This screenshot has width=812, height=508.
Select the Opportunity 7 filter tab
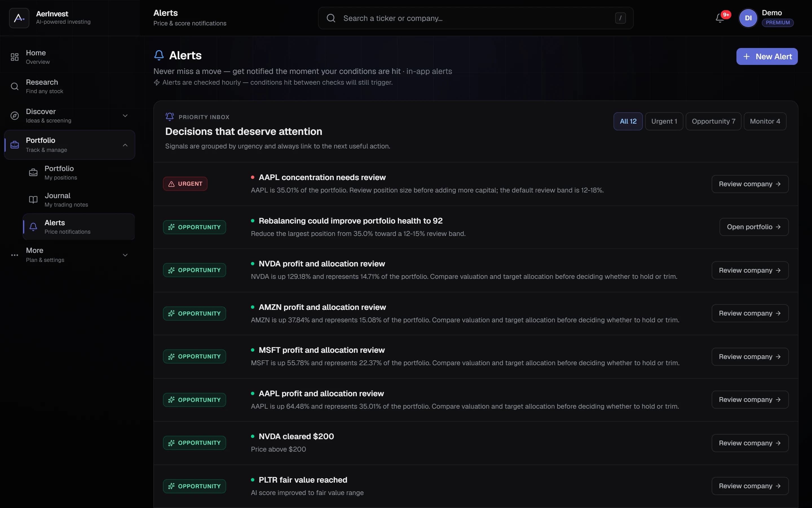pyautogui.click(x=713, y=121)
